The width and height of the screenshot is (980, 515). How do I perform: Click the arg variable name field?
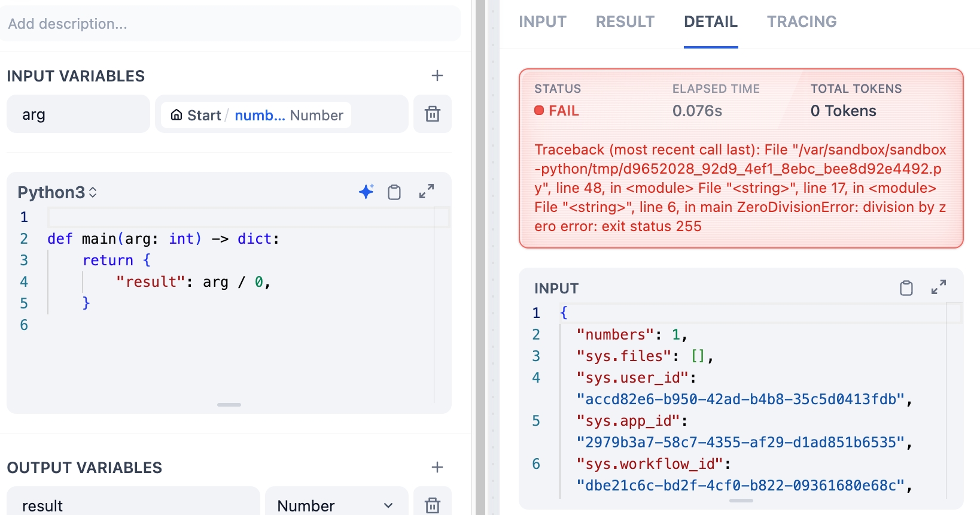pyautogui.click(x=78, y=114)
